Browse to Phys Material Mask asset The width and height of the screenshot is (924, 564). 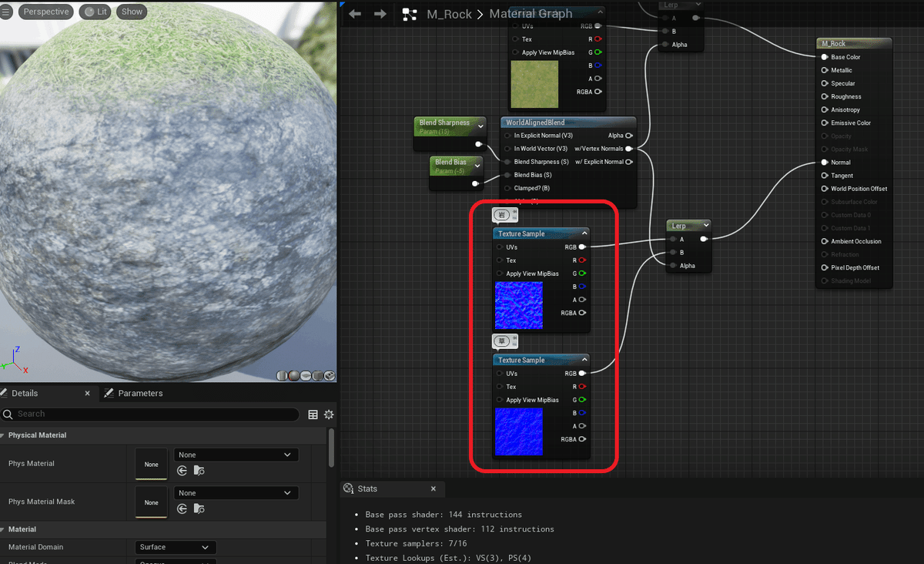199,509
